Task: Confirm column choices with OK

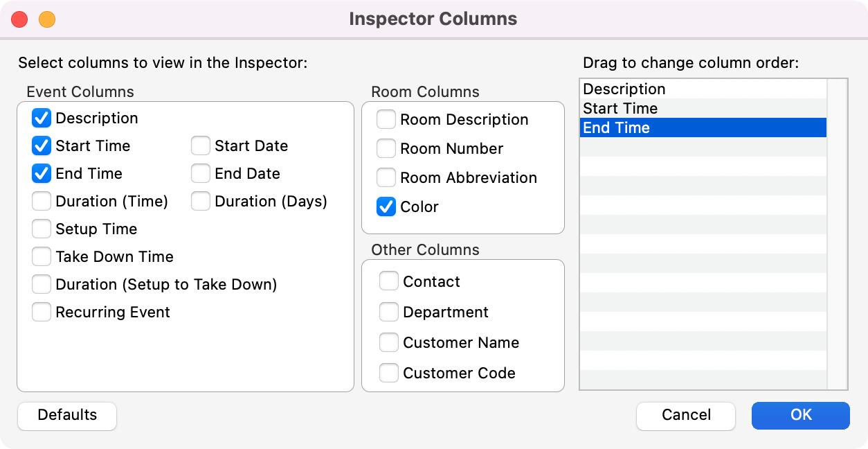Action: click(800, 416)
